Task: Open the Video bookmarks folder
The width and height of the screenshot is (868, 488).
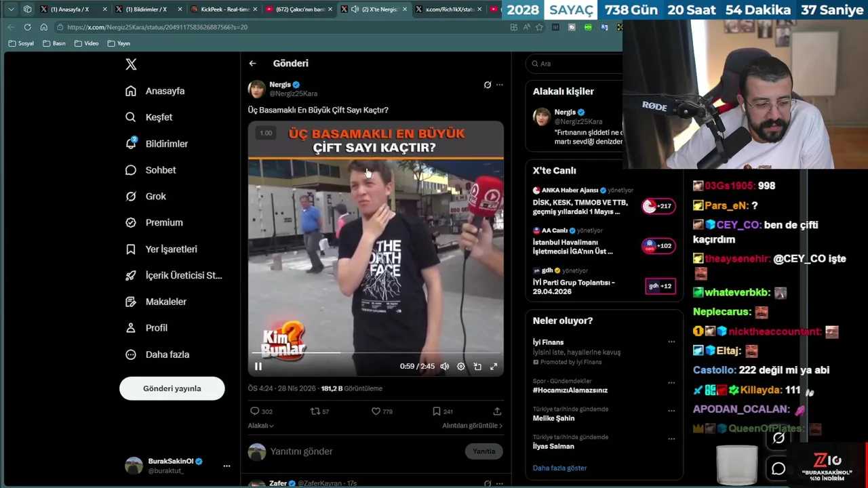Action: pos(86,43)
